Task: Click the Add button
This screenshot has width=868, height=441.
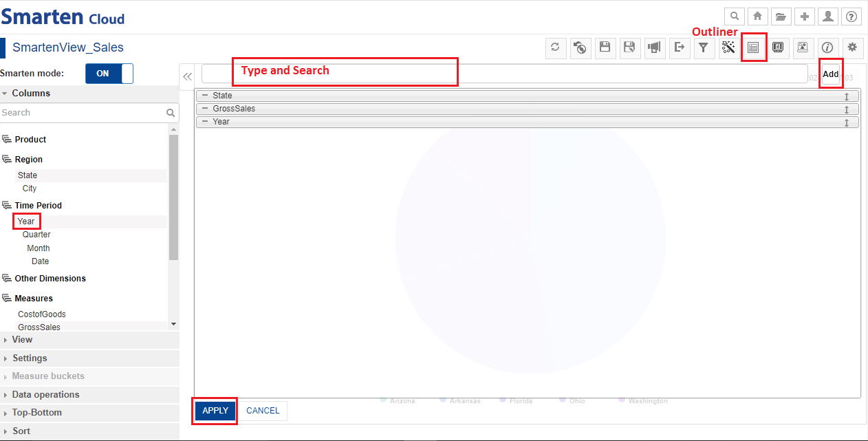Action: [831, 74]
